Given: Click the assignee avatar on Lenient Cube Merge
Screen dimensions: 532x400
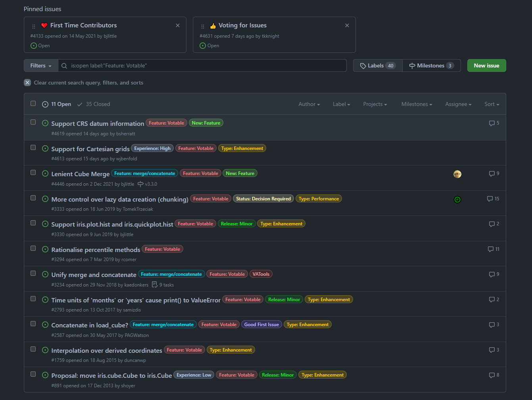Looking at the screenshot, I should point(457,174).
